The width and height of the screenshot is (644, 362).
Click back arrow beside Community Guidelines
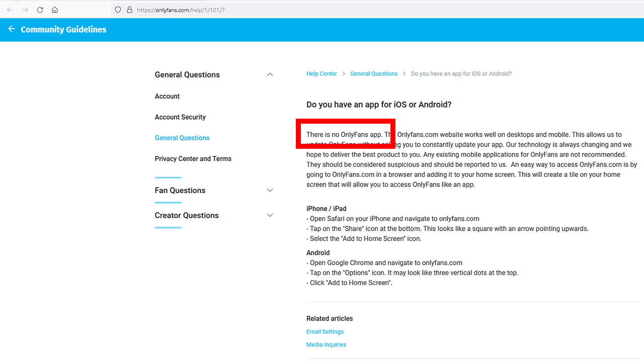tap(12, 29)
